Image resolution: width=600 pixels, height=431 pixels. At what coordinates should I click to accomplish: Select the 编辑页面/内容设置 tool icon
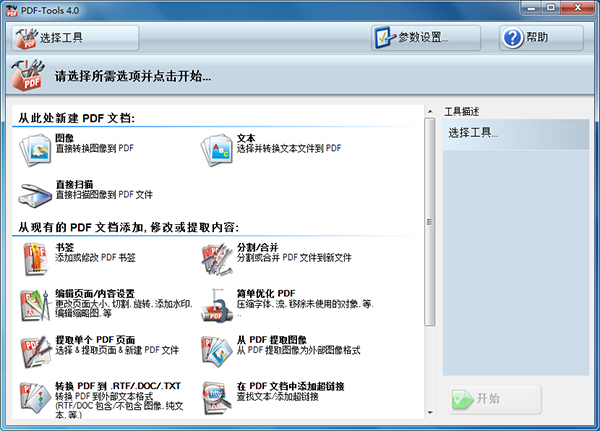35,305
